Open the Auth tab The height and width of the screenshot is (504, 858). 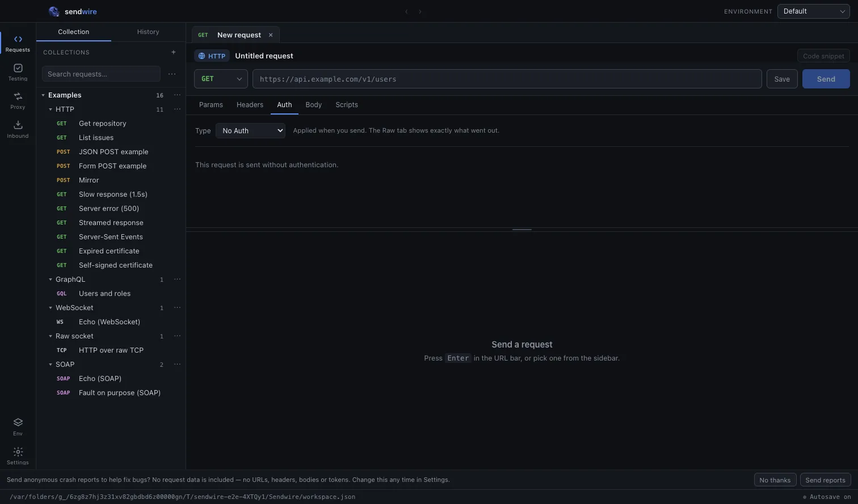(x=284, y=105)
